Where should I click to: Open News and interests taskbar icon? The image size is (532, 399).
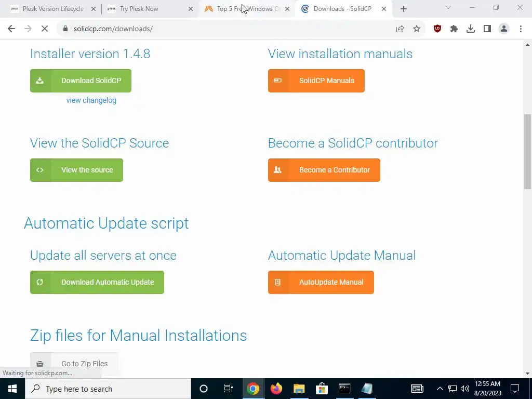pos(417,389)
